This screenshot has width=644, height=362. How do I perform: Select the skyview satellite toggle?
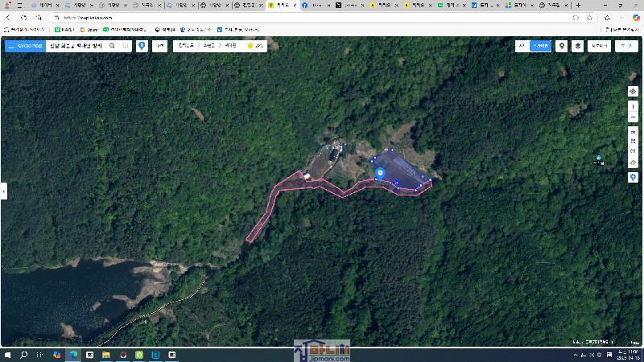click(x=541, y=47)
